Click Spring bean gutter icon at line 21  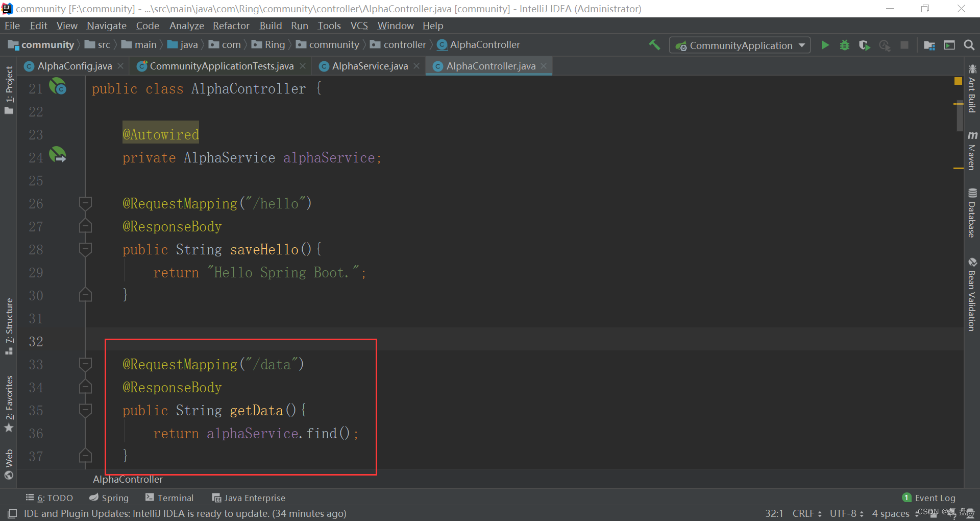click(x=58, y=86)
